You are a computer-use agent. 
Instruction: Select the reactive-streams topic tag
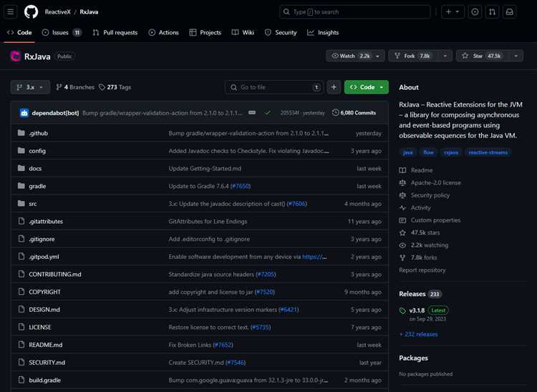coord(488,152)
